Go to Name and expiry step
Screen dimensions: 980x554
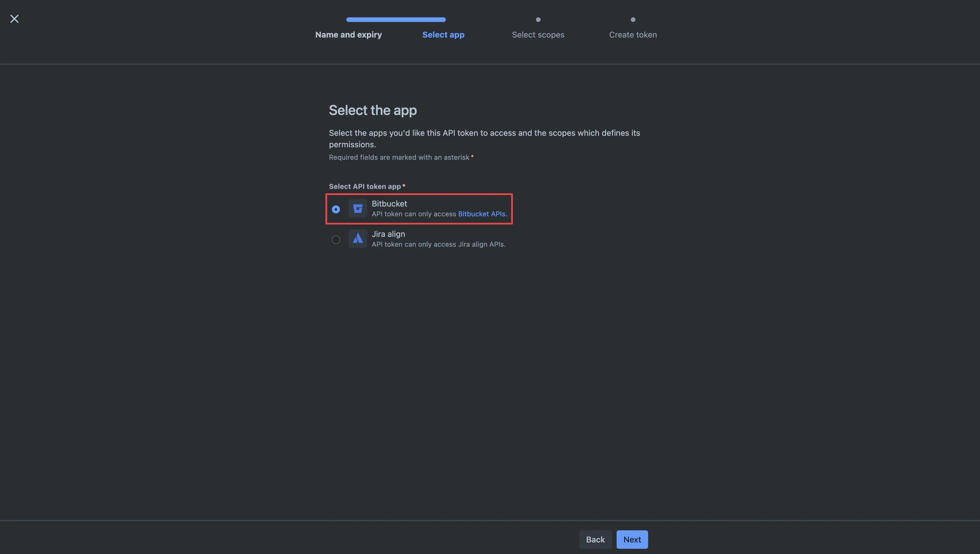348,35
